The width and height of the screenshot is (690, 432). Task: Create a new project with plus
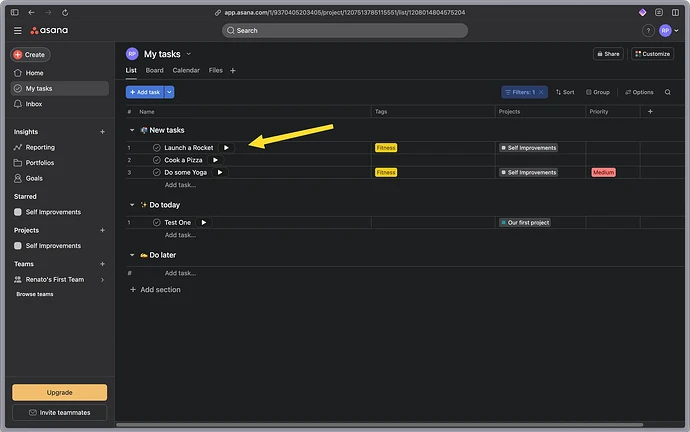coord(102,230)
